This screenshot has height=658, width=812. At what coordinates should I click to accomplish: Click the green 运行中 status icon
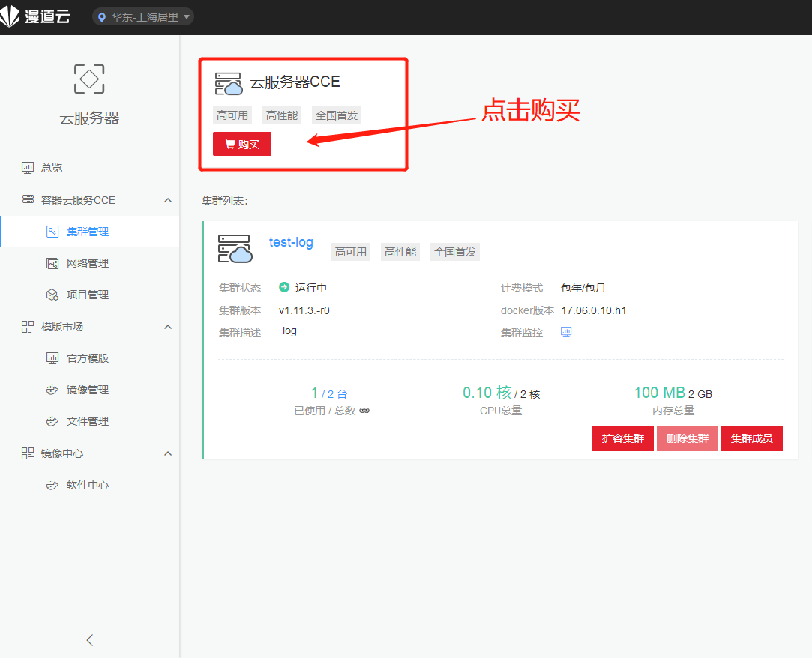click(x=283, y=287)
